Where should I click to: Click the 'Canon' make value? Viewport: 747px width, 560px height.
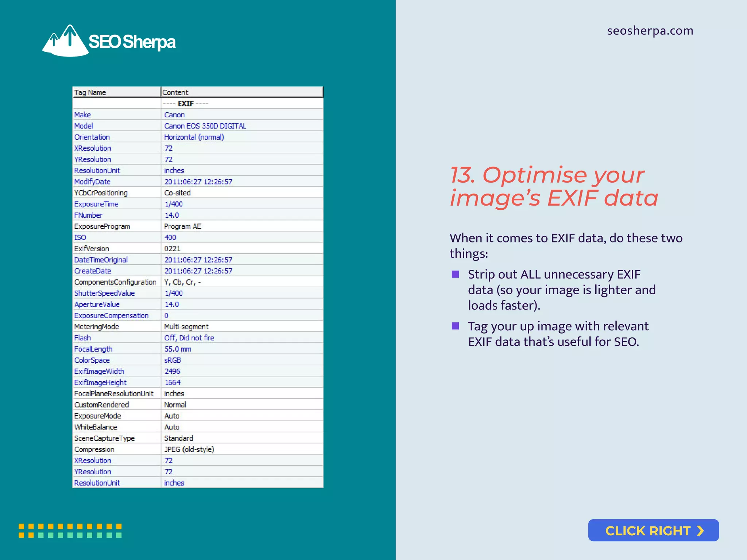coord(174,115)
